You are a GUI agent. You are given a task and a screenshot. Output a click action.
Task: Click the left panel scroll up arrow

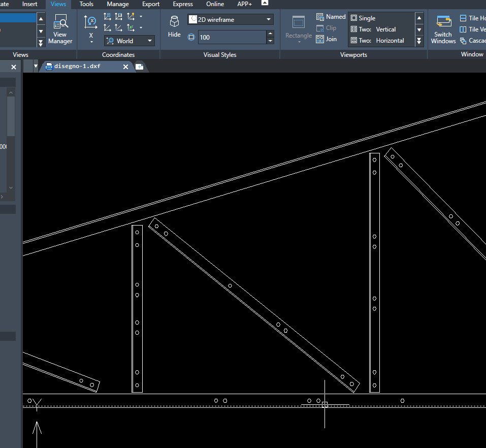(11, 92)
